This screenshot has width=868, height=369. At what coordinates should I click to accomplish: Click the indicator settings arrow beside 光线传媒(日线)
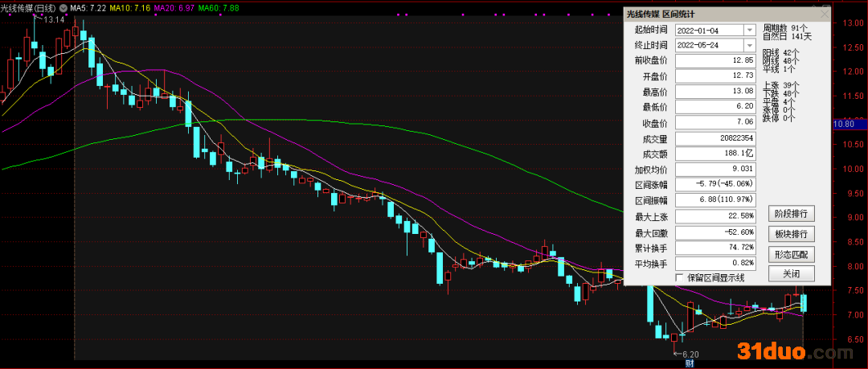click(x=65, y=7)
